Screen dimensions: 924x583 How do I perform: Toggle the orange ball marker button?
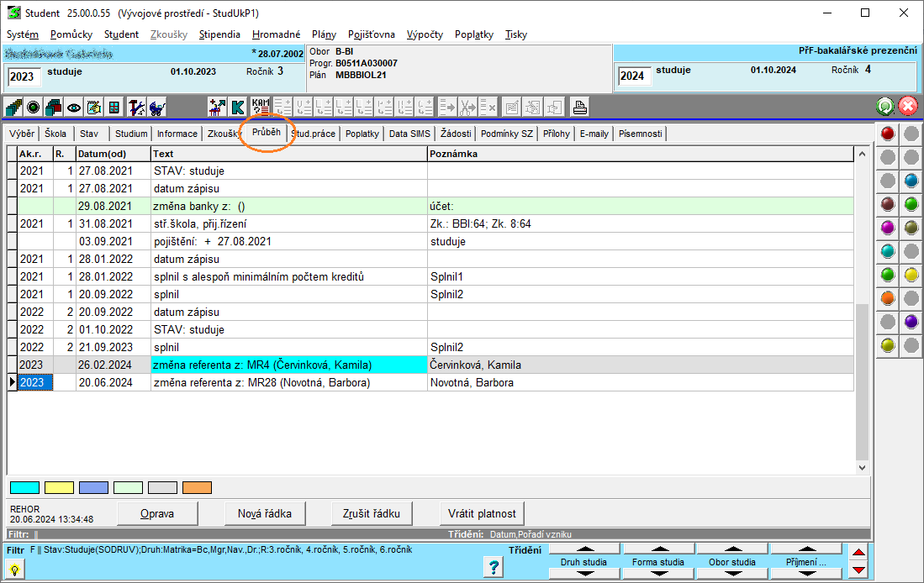coord(887,298)
